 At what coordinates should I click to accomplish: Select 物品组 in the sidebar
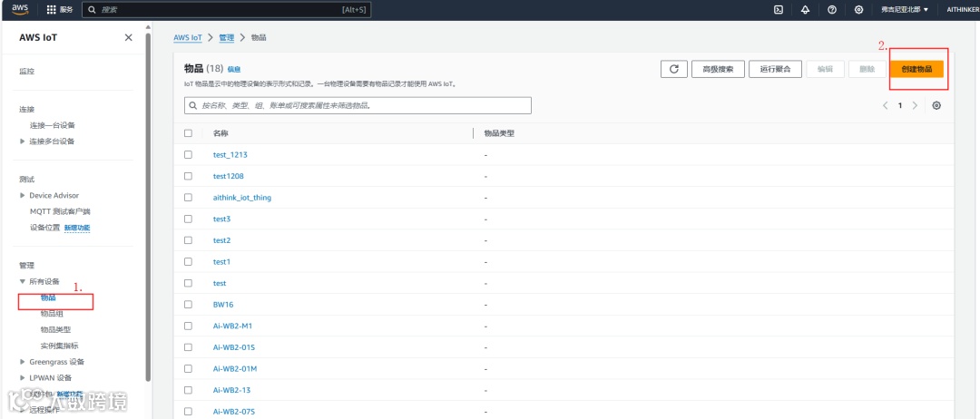click(x=52, y=314)
